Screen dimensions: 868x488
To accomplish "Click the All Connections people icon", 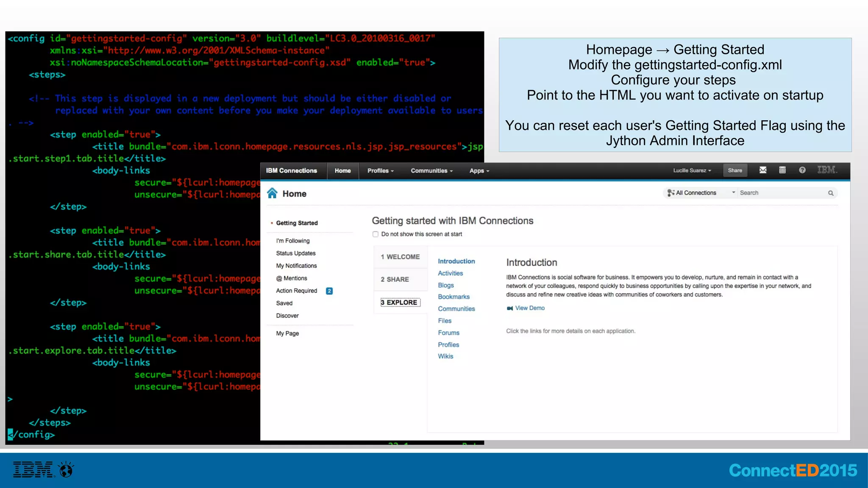I will (670, 193).
